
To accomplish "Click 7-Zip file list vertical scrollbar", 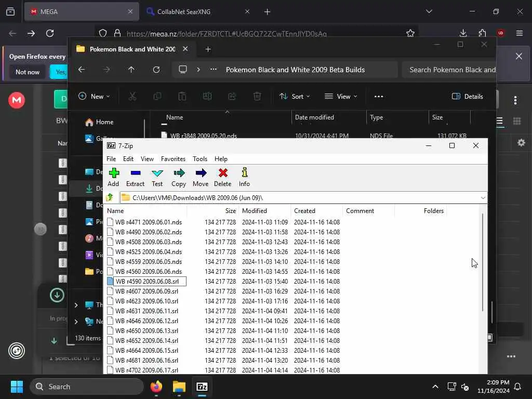I will click(x=483, y=261).
